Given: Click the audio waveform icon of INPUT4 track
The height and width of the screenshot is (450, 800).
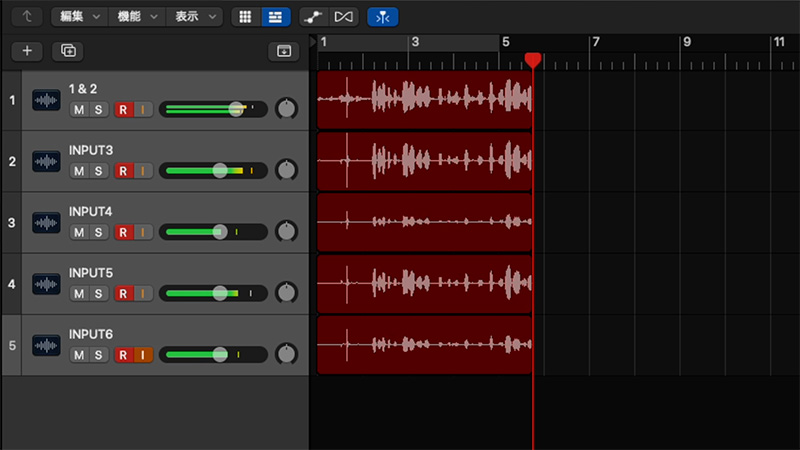Looking at the screenshot, I should [46, 223].
